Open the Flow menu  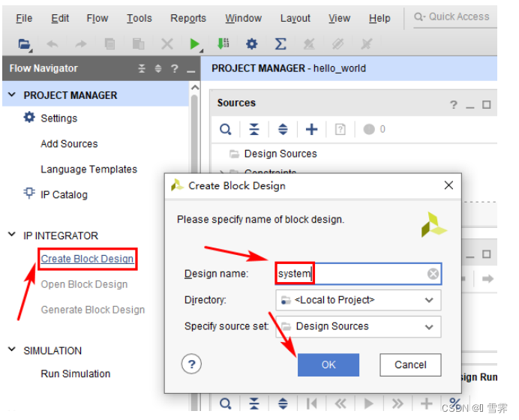(97, 18)
